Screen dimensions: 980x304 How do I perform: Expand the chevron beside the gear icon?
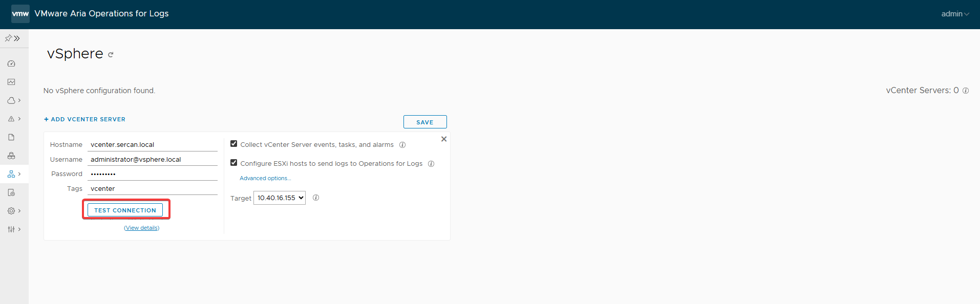19,211
